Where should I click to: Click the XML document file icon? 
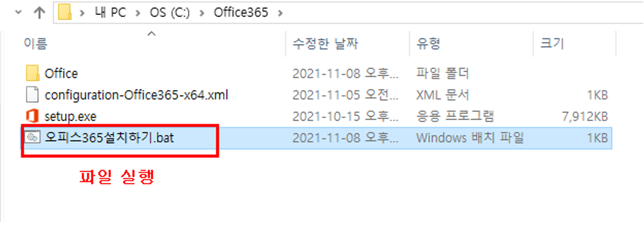pyautogui.click(x=32, y=95)
